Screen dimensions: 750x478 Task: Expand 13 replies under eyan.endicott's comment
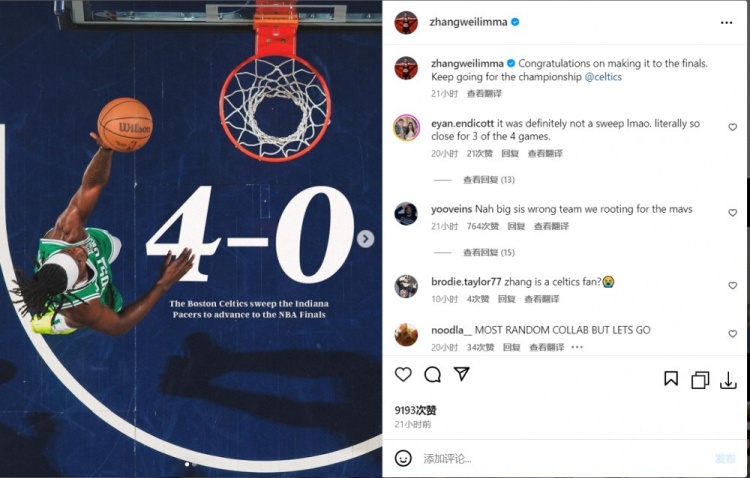pos(489,180)
